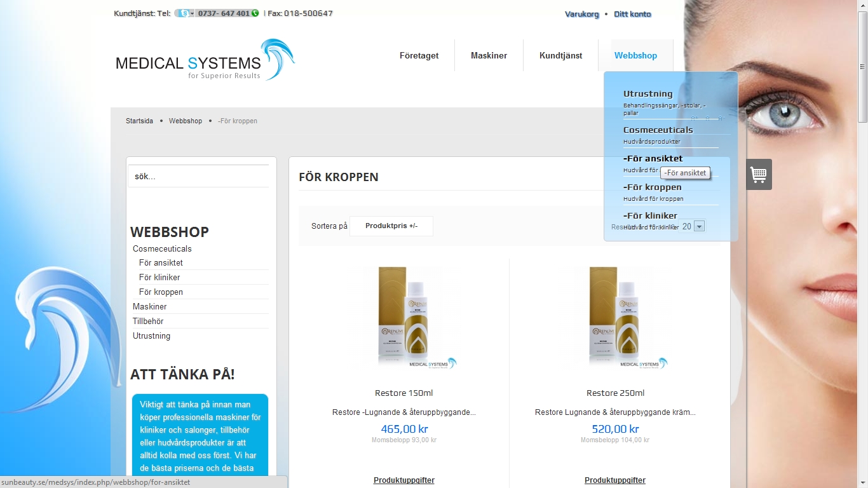The width and height of the screenshot is (868, 488).
Task: Go to Webbshop breadcrumb
Action: [x=186, y=121]
